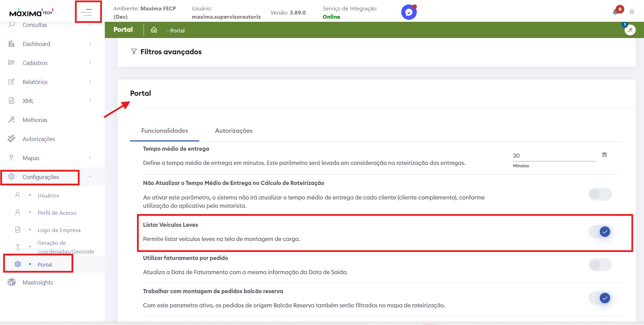Disable the Listar Veículos Leves toggle
The image size is (644, 325).
coord(600,232)
